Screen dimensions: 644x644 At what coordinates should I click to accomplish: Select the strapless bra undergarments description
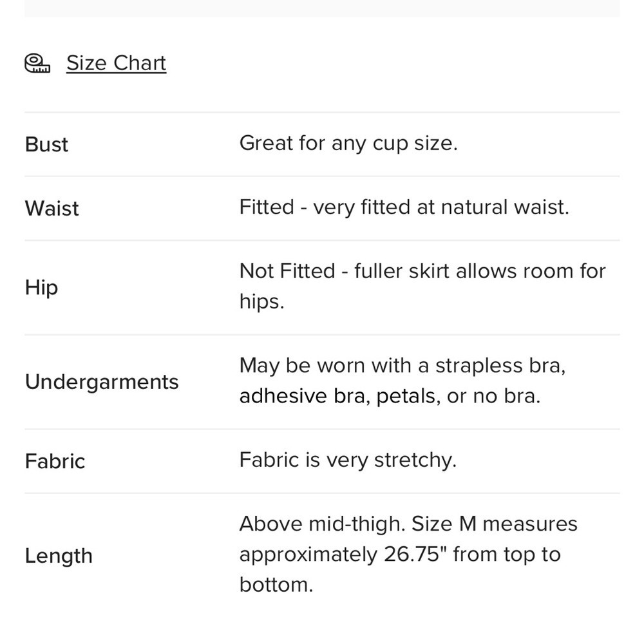pos(402,381)
